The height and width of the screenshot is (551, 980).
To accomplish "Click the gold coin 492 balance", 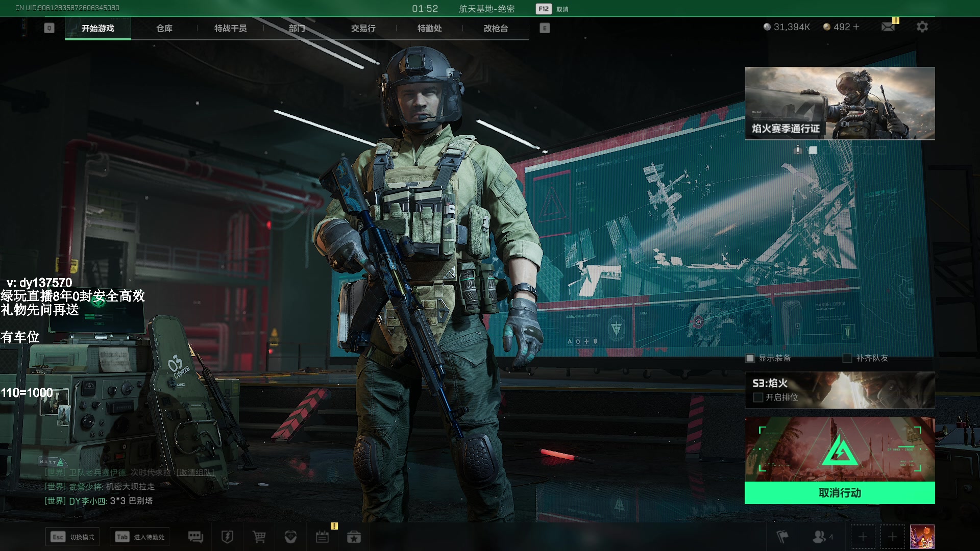I will click(837, 27).
